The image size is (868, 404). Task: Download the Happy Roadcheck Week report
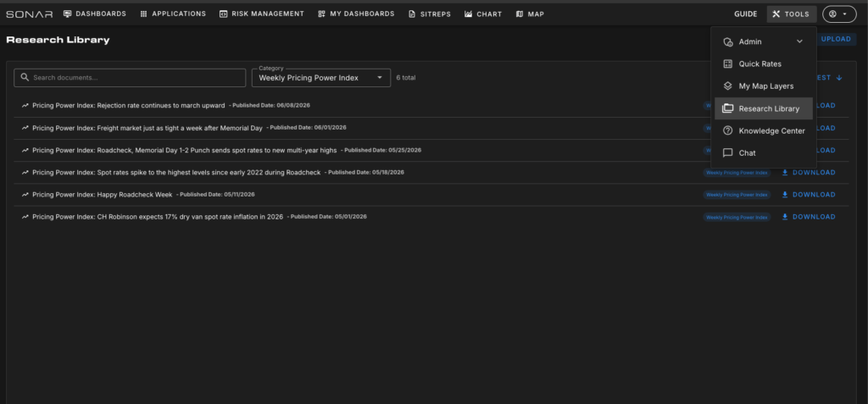(x=808, y=194)
